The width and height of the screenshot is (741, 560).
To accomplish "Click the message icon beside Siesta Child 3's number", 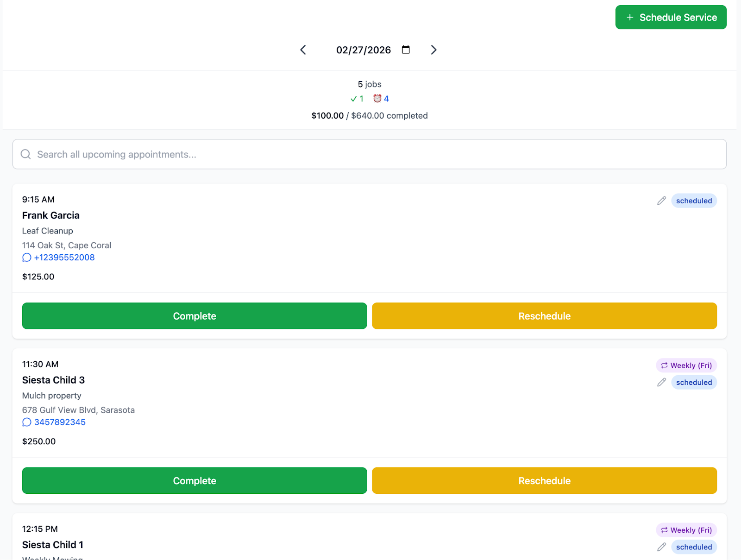I will (x=26, y=422).
